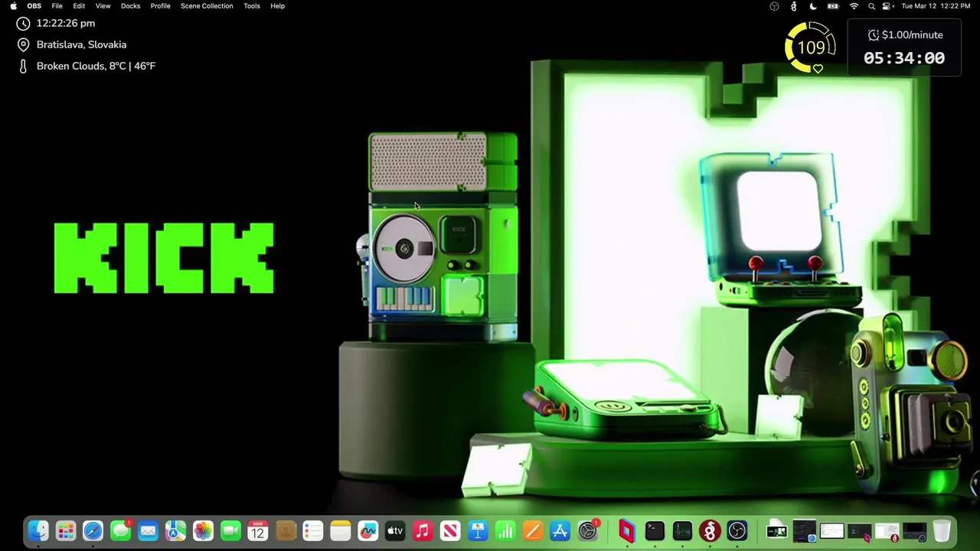Viewport: 980px width, 551px height.
Task: Launch FaceTime from the Dock
Action: (230, 530)
